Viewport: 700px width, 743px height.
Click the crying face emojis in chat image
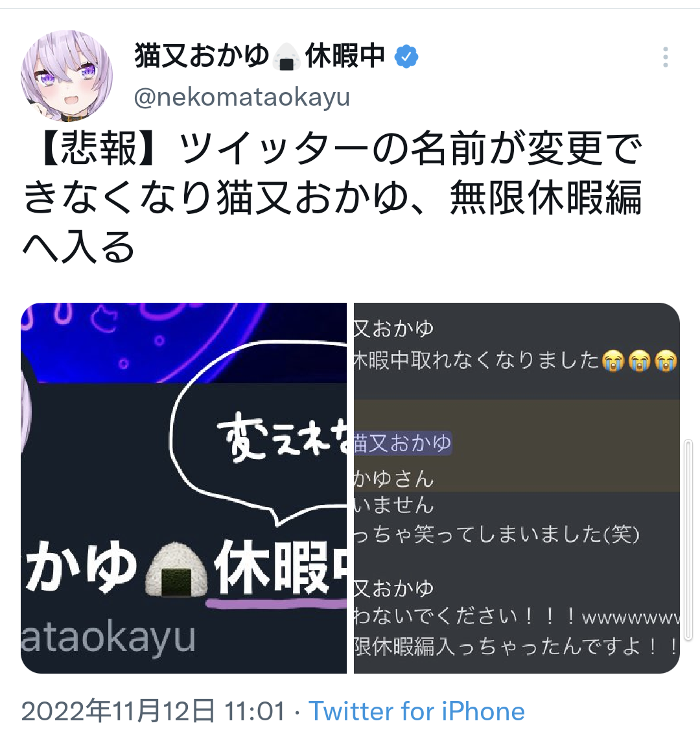tap(639, 361)
